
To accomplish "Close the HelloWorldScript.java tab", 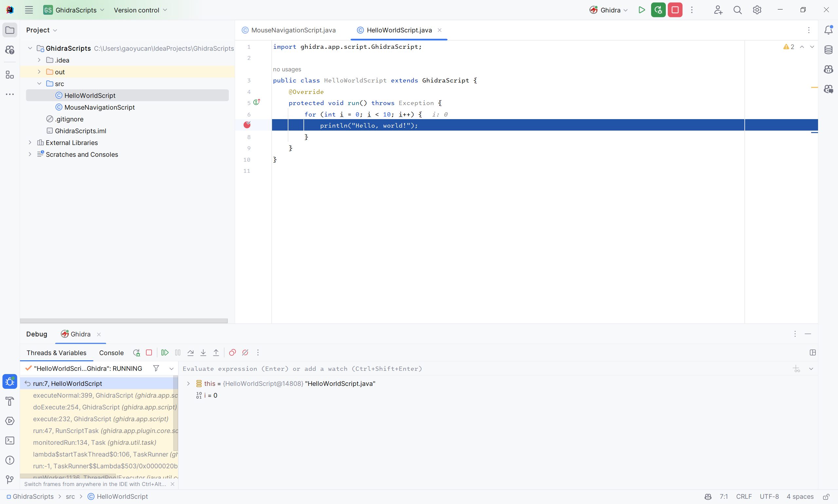I will tap(439, 30).
